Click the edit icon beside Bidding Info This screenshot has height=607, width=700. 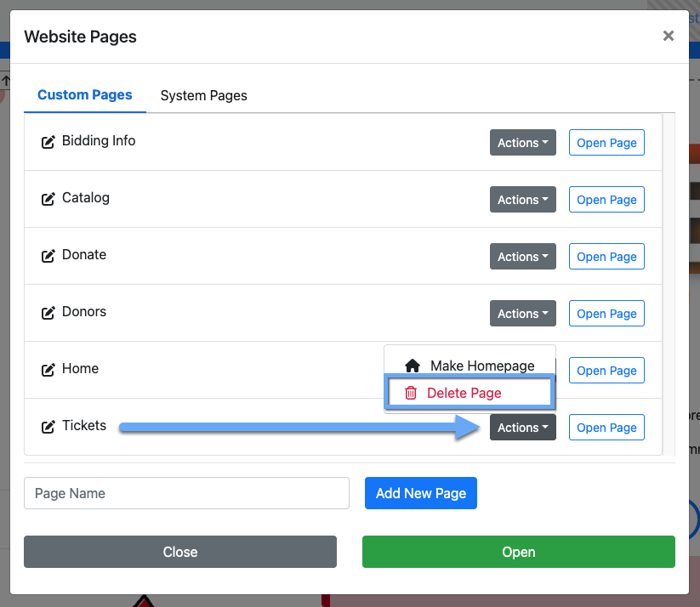click(x=48, y=142)
